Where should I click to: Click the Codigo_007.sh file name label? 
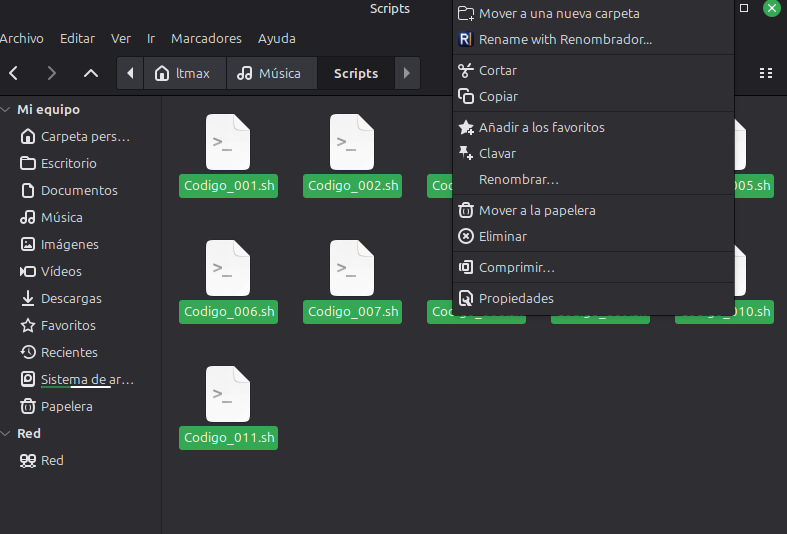point(352,312)
